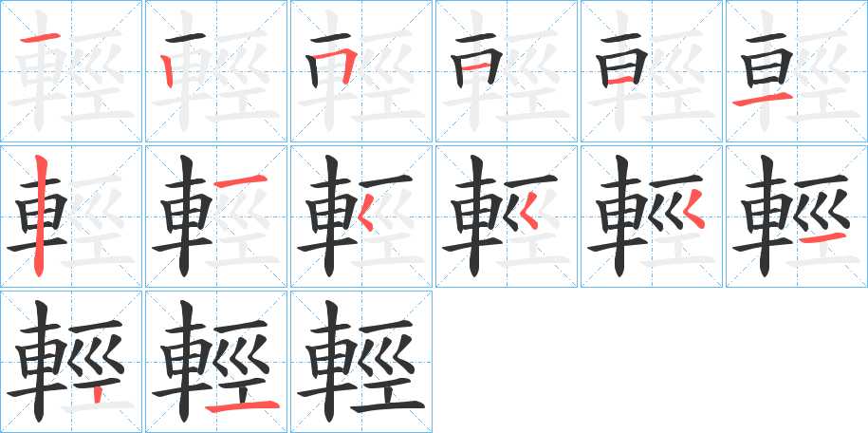Click the long red vertical stroke through 車
The width and height of the screenshot is (868, 433).
click(39, 216)
